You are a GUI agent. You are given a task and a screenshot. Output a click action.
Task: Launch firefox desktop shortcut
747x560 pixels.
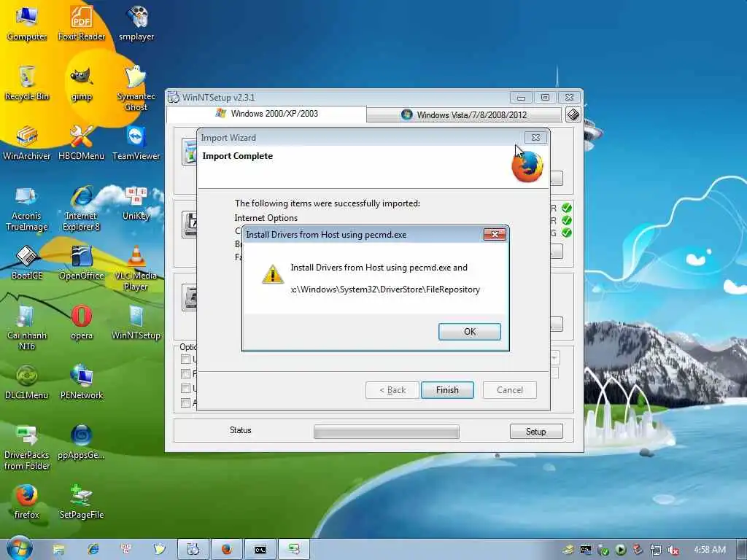point(27,502)
